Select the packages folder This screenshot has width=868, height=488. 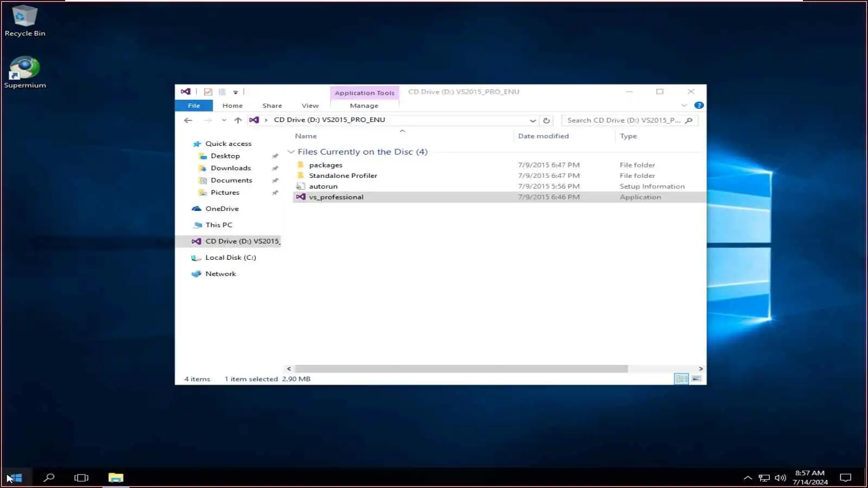[x=325, y=165]
